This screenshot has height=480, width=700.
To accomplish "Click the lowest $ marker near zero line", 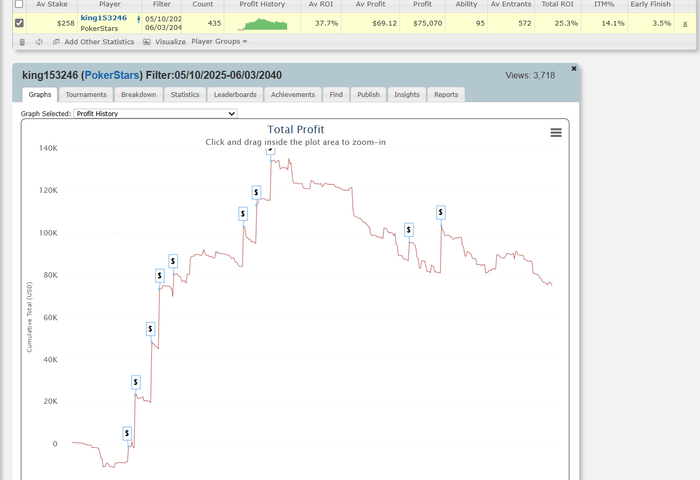I will 127,433.
